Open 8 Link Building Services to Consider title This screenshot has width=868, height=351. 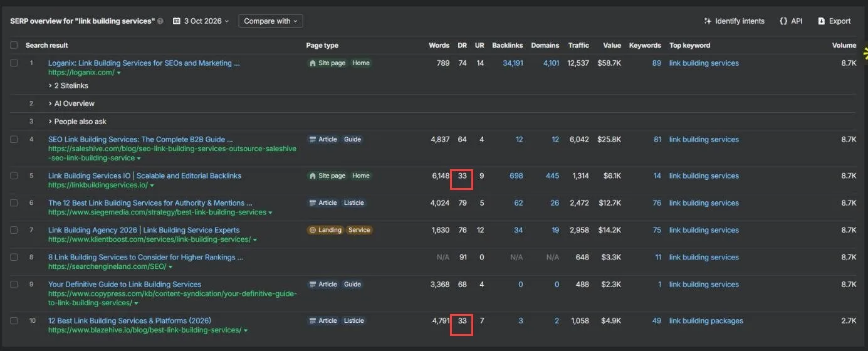[x=146, y=258]
